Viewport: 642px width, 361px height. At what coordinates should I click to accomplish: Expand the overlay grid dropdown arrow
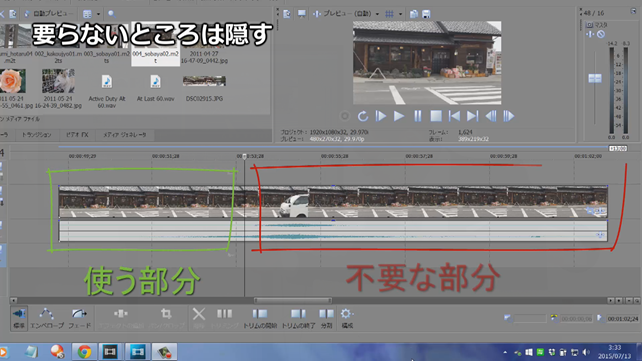pos(400,14)
